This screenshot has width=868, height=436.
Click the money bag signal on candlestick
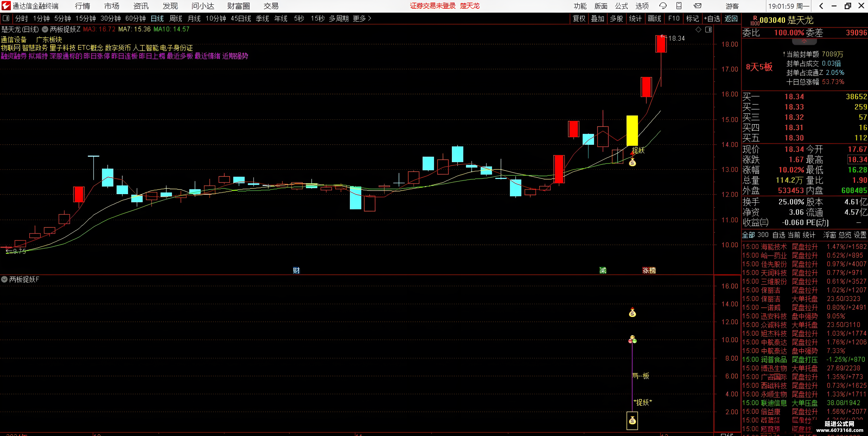(633, 163)
